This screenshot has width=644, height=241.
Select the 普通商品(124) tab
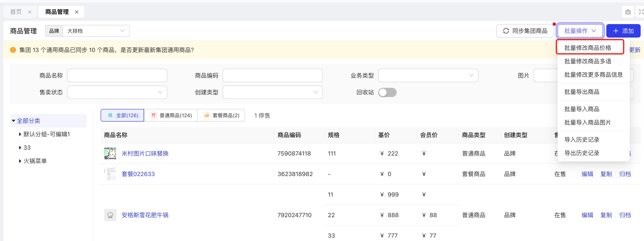[171, 115]
